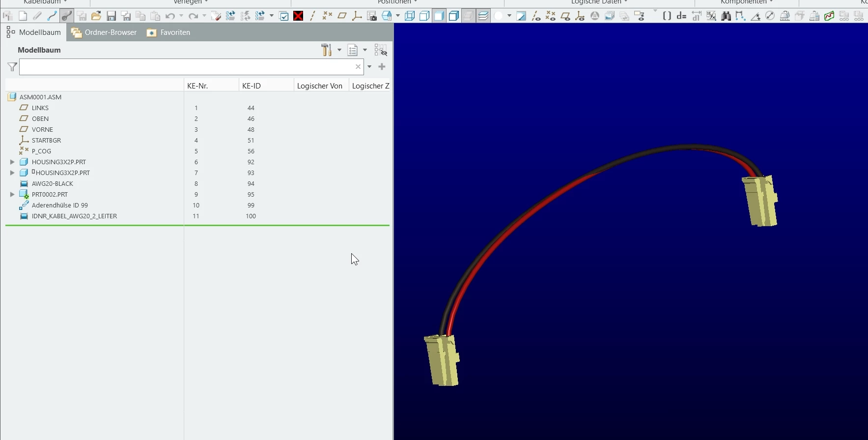
Task: Open the Verlegen ribbon group dropdown
Action: [x=191, y=2]
